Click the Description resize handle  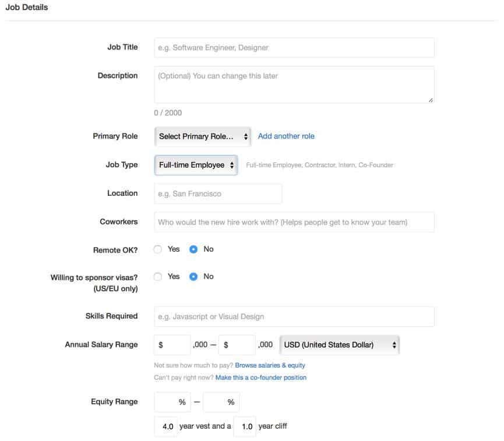click(431, 101)
